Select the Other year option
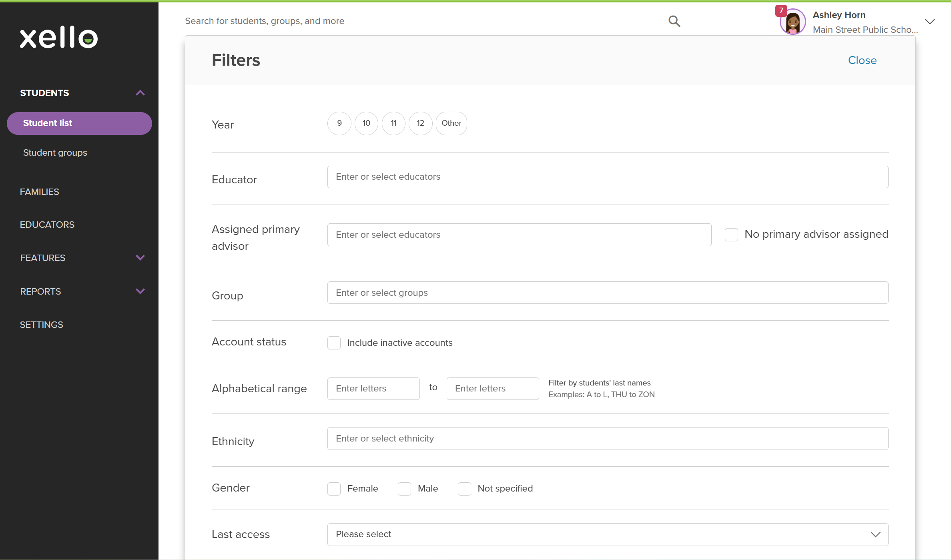Image resolution: width=951 pixels, height=560 pixels. 451,123
